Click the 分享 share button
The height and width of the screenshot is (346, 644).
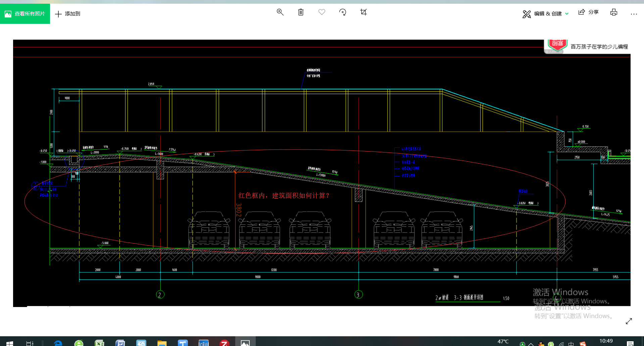click(x=588, y=12)
